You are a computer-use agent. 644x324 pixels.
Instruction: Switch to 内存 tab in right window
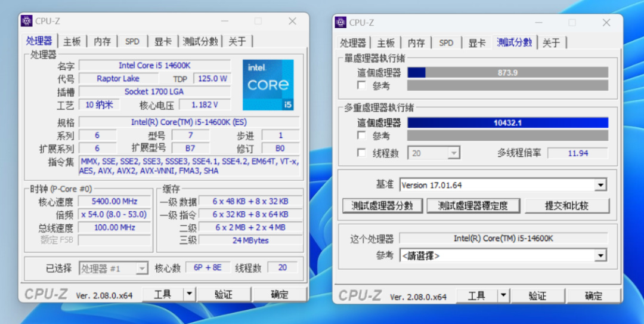click(416, 43)
